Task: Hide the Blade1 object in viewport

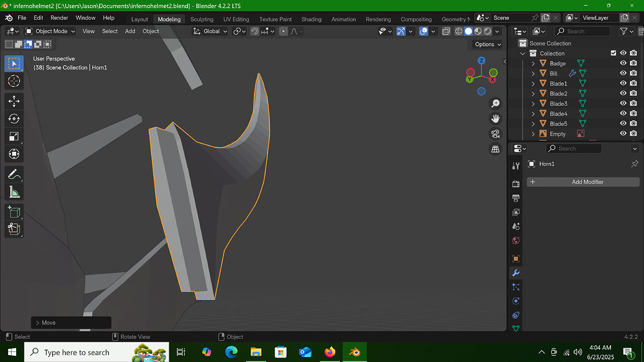Action: tap(623, 83)
